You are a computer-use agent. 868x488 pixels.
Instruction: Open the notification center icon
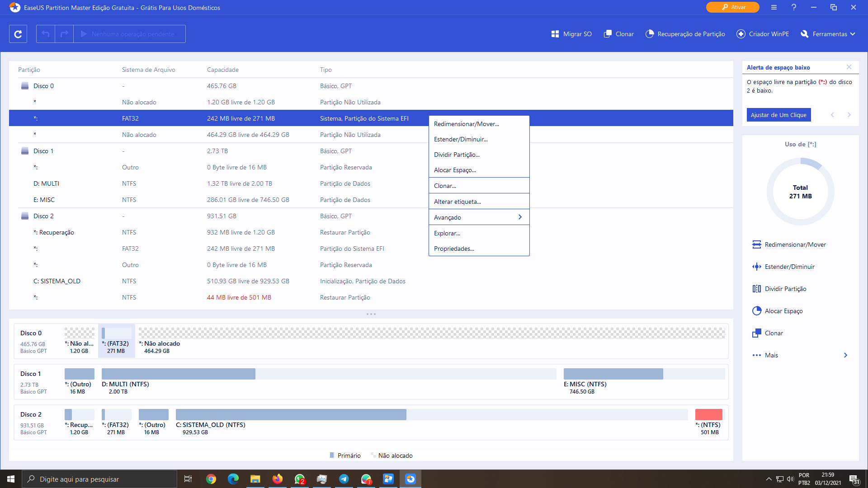click(854, 479)
